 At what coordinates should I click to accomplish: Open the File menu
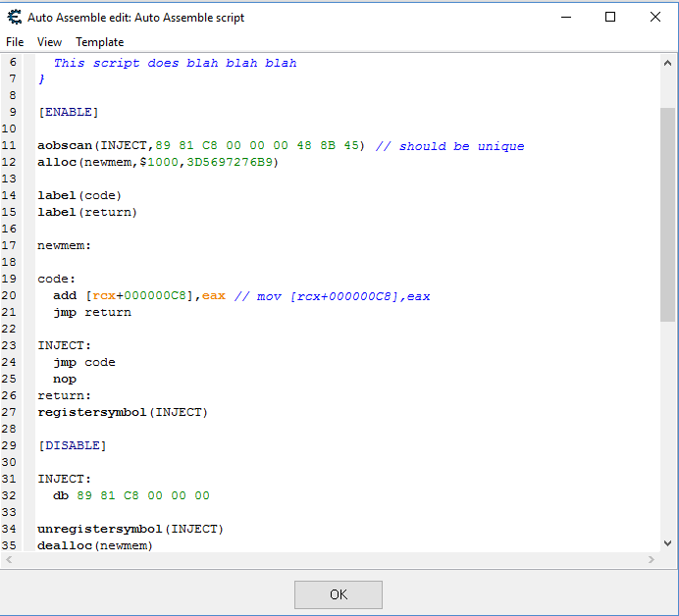click(15, 42)
